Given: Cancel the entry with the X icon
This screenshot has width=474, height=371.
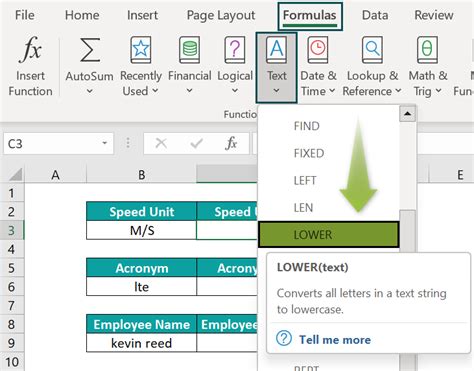Looking at the screenshot, I should (x=161, y=144).
